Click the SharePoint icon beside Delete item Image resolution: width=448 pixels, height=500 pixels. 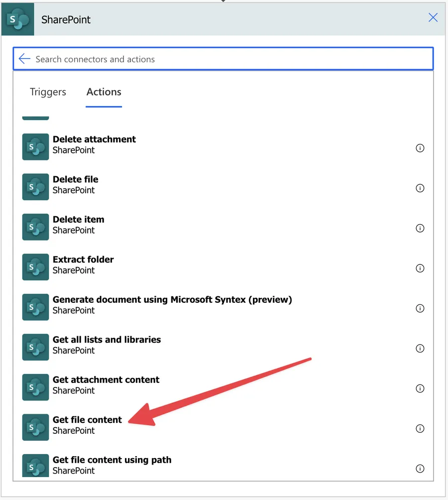tap(35, 227)
